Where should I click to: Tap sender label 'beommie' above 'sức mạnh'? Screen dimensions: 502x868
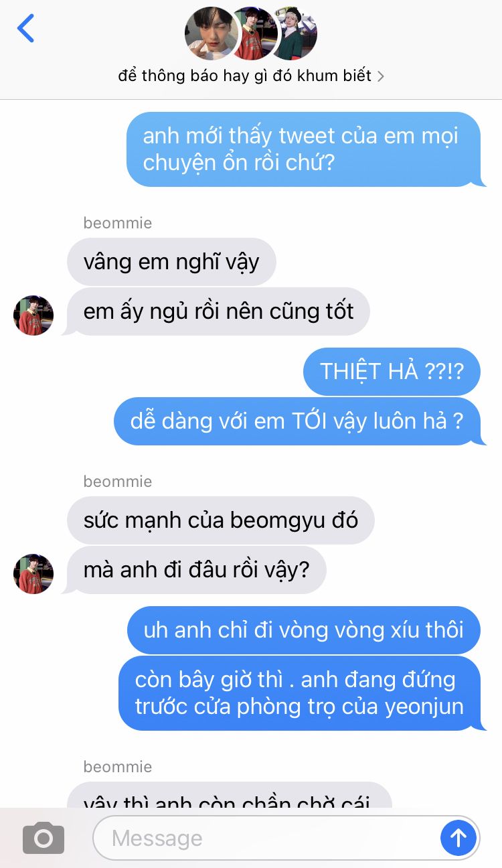(118, 481)
